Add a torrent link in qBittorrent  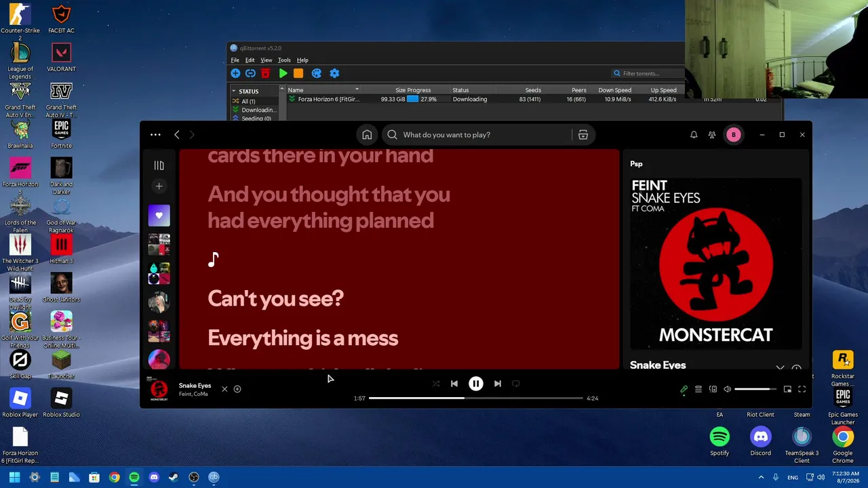[250, 73]
